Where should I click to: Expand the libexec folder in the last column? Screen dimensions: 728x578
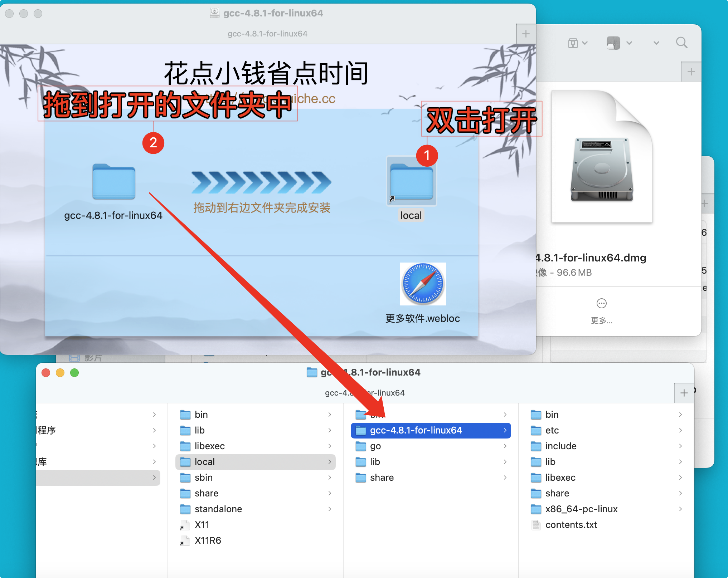[560, 477]
